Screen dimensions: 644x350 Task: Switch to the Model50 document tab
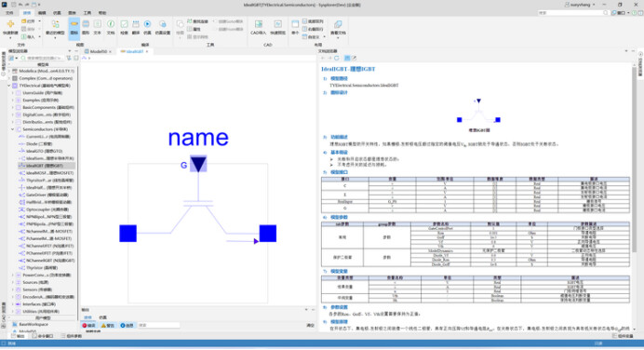[x=98, y=51]
